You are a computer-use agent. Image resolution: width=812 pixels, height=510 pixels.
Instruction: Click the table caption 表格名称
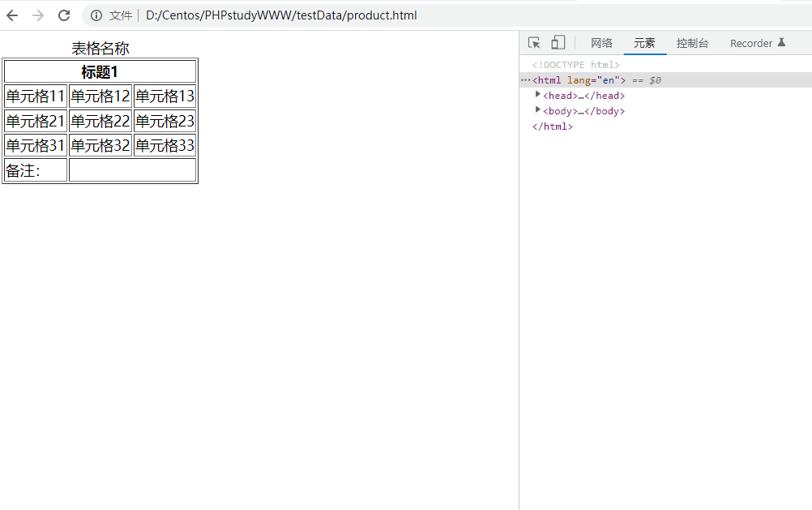(100, 49)
